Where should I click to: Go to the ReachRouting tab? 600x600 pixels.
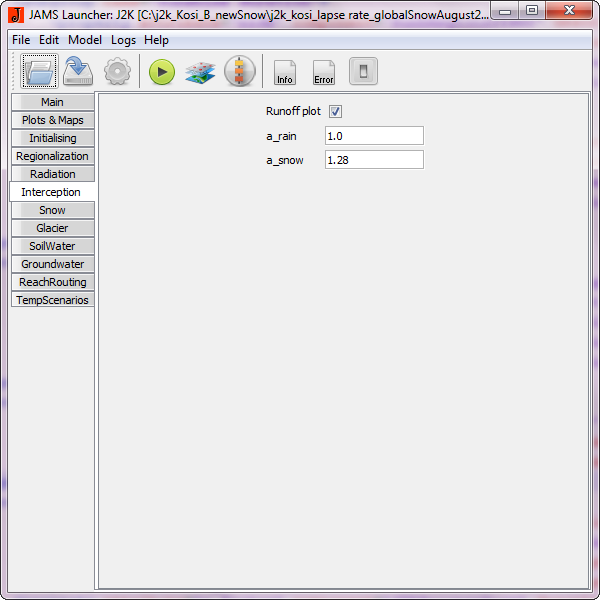[52, 282]
